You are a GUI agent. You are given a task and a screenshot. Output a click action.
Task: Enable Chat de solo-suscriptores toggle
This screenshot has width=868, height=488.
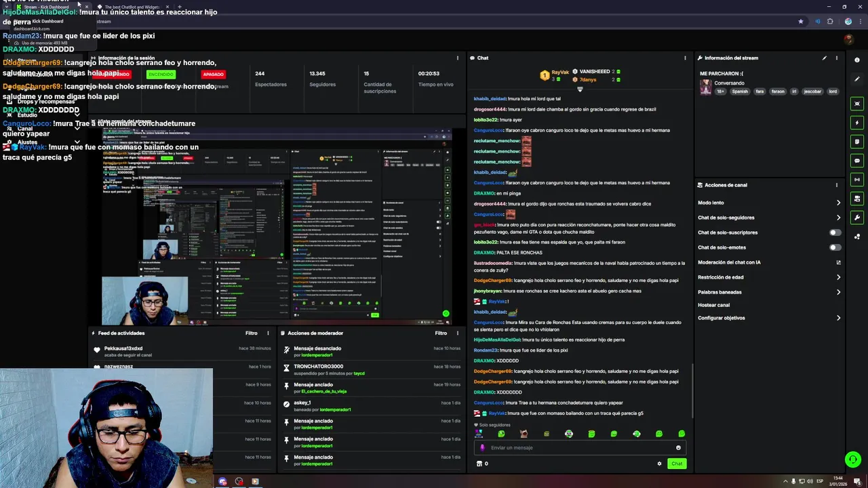(x=835, y=232)
